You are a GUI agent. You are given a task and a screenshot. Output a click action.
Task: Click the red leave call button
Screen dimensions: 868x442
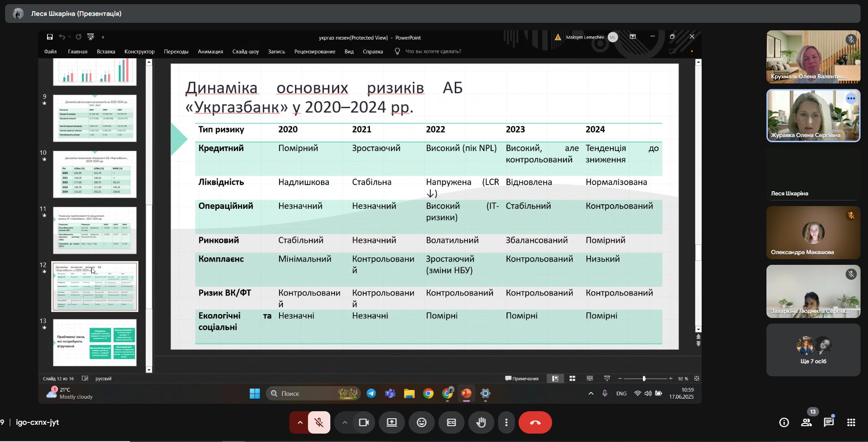pyautogui.click(x=535, y=422)
